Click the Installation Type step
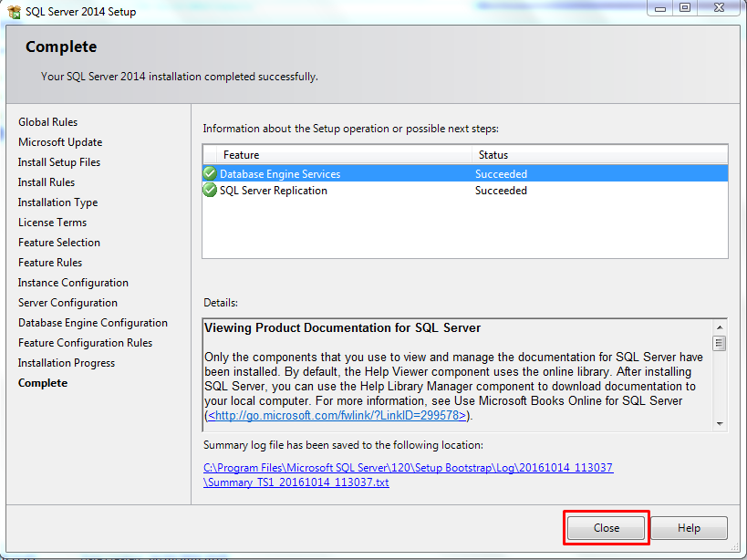The width and height of the screenshot is (747, 560). click(x=58, y=202)
